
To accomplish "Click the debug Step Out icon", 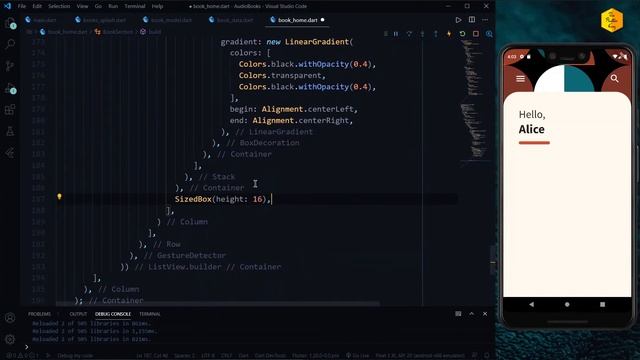I will pyautogui.click(x=436, y=34).
